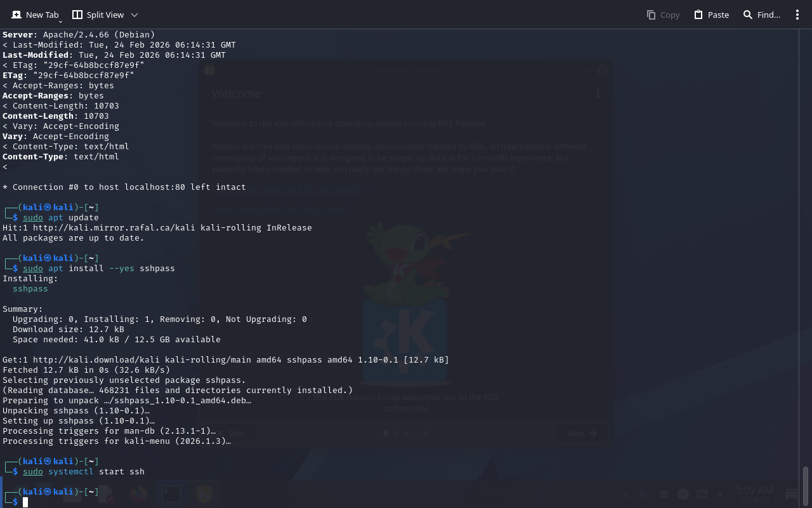Viewport: 812px width, 508px height.
Task: Expand the New Tab dropdown arrow
Action: tap(60, 22)
